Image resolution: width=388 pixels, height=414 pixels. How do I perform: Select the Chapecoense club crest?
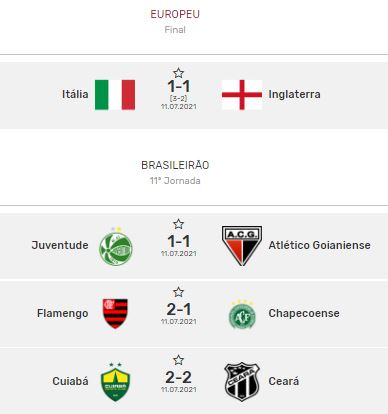tap(242, 314)
